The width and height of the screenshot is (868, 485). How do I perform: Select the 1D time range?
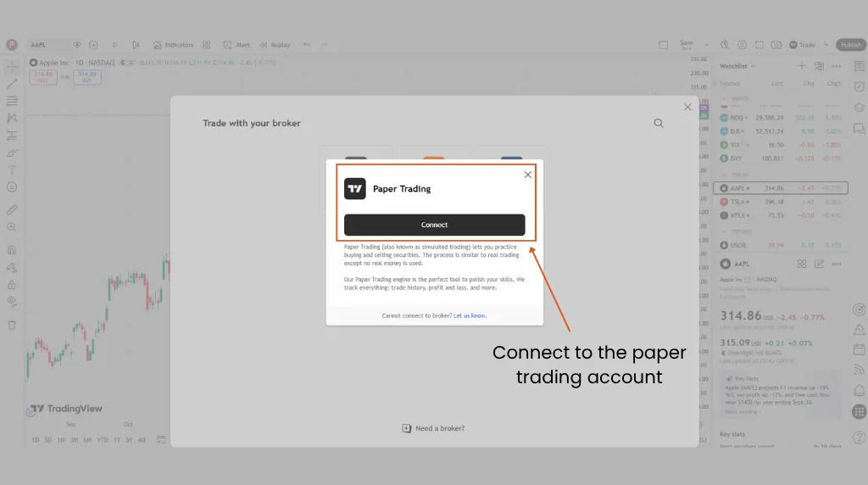36,440
